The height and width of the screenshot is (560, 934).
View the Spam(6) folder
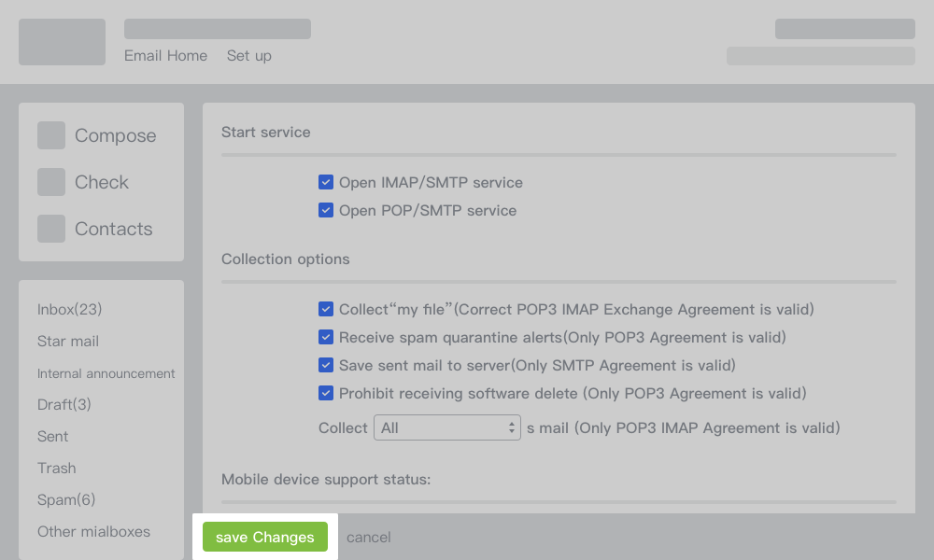(66, 500)
